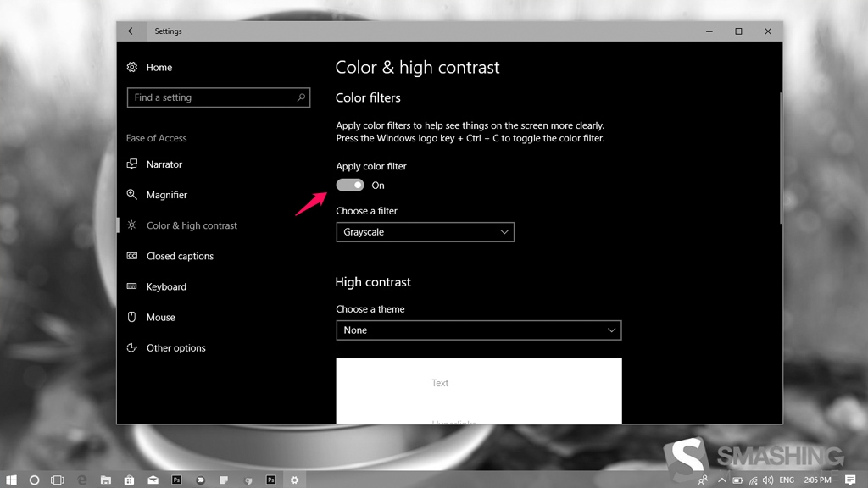868x488 pixels.
Task: Open Sticky Notes from the taskbar
Action: (x=224, y=480)
